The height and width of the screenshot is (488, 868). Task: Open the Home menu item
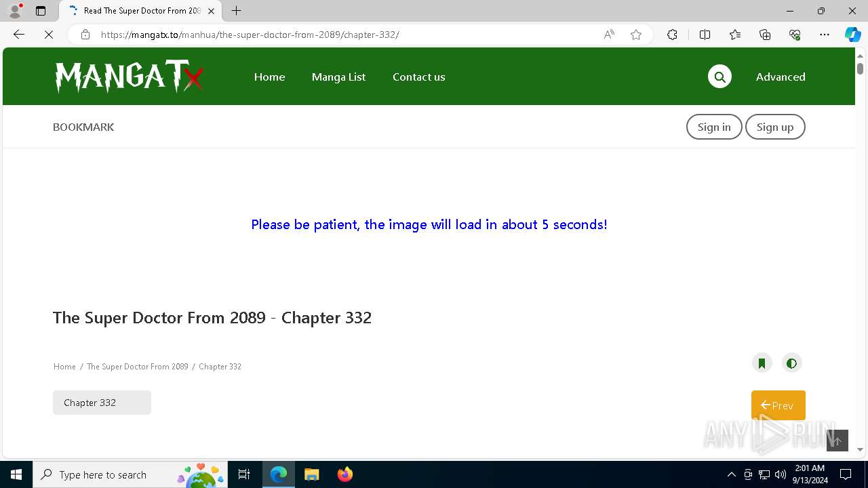269,77
